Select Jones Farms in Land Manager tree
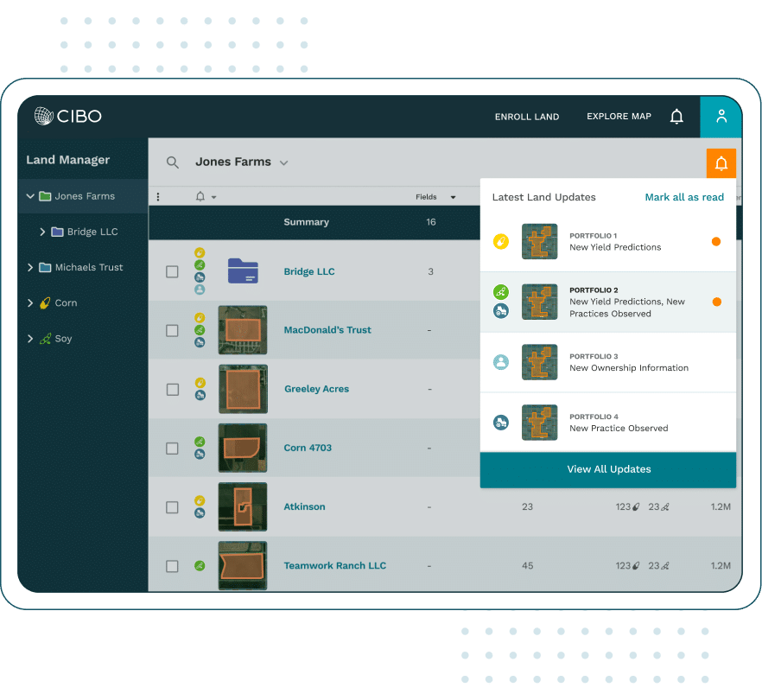 [85, 196]
